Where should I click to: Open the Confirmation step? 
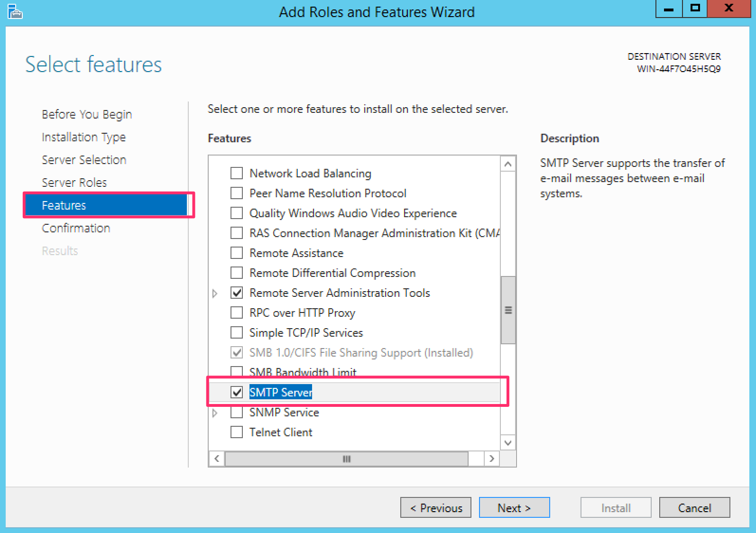coord(76,228)
